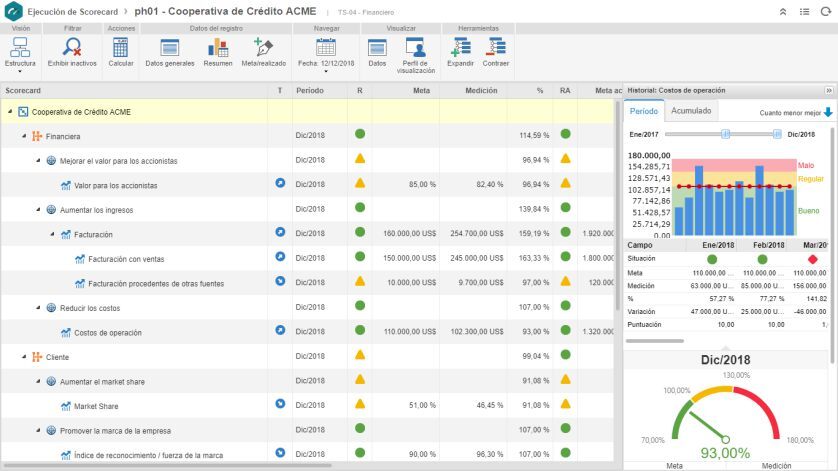This screenshot has height=471, width=838.
Task: Click the Expandir tree tool
Action: [461, 47]
